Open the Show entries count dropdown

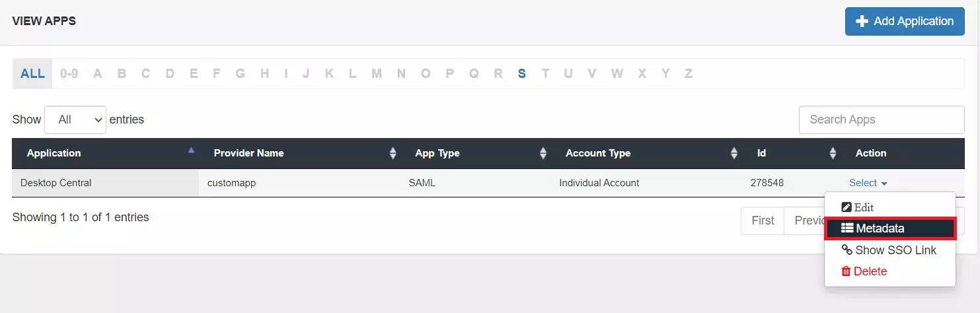point(75,120)
